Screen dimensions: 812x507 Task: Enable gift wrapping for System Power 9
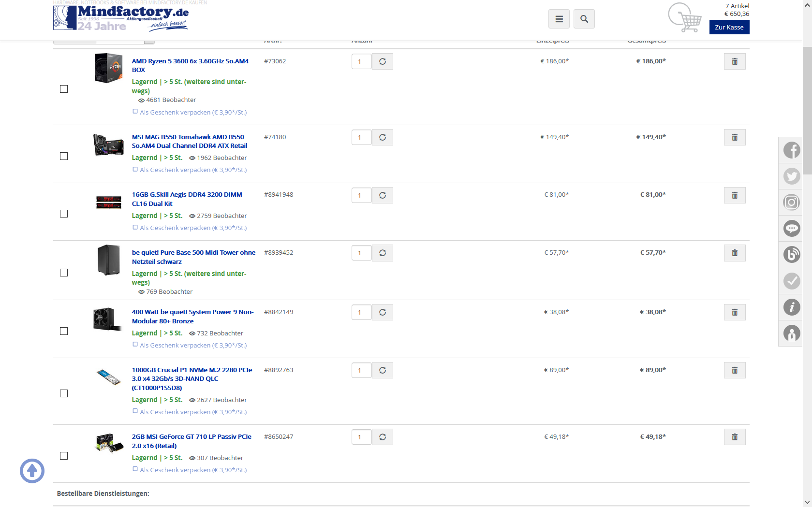[135, 345]
